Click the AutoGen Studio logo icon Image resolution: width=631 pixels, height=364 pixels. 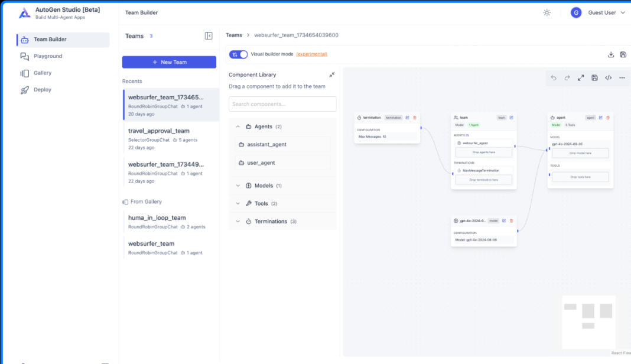25,13
